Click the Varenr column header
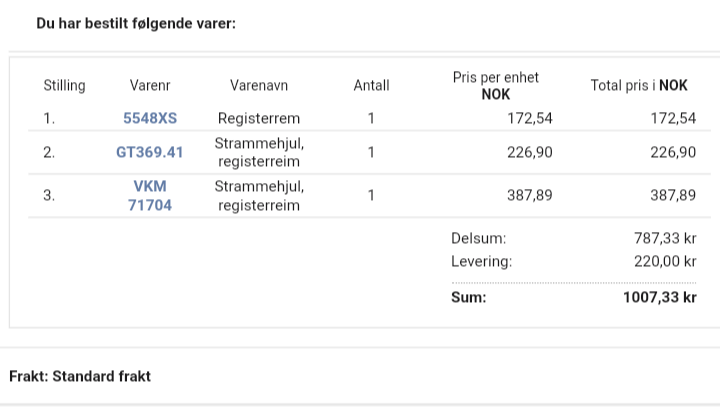 [x=150, y=85]
